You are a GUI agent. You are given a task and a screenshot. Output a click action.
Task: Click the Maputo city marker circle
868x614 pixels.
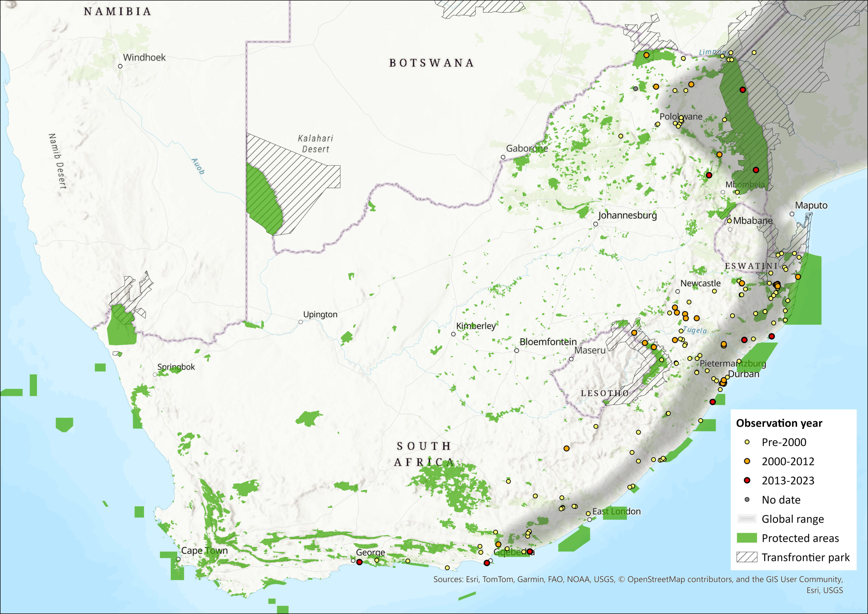coord(792,214)
